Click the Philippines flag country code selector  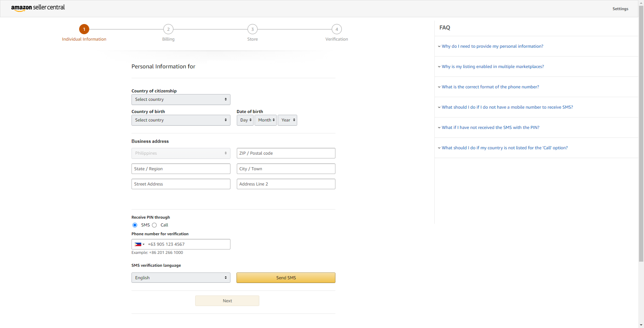(x=139, y=244)
